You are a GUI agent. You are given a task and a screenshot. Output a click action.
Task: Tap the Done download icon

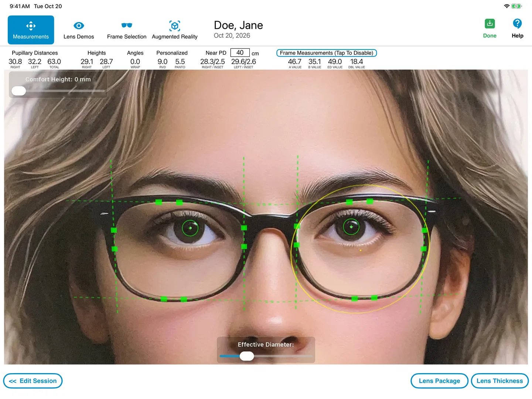pos(490,24)
